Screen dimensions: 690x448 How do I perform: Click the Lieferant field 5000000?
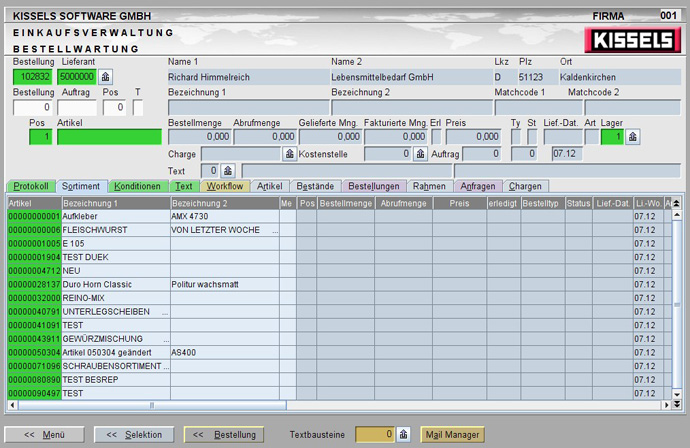pos(77,77)
